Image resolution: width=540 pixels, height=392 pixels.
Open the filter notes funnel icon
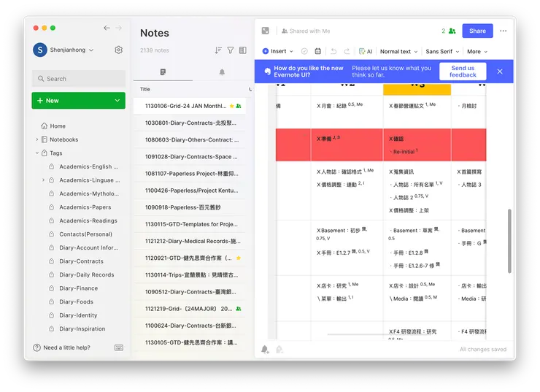point(231,50)
